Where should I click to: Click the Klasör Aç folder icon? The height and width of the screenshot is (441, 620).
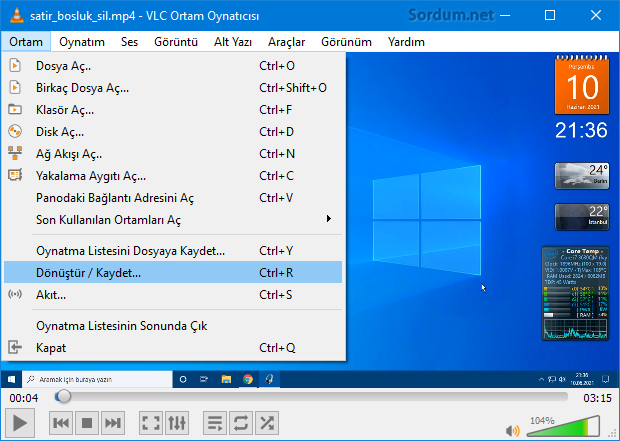[x=15, y=109]
